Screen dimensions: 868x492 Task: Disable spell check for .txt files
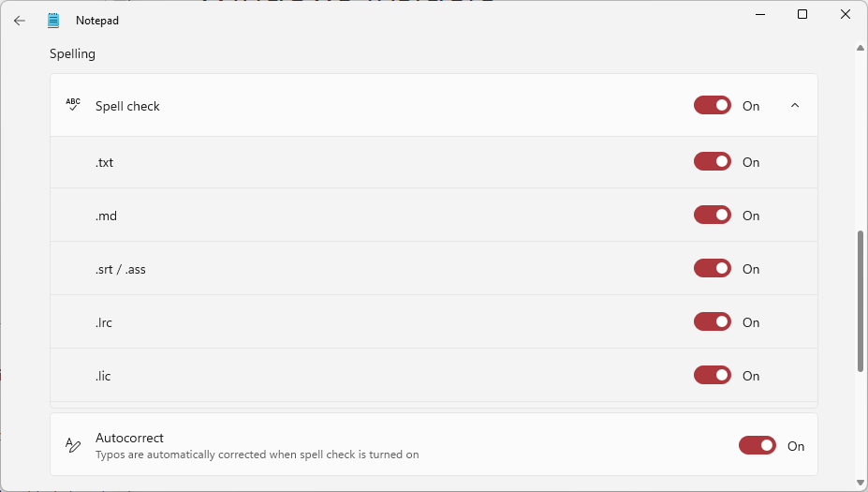[713, 161]
